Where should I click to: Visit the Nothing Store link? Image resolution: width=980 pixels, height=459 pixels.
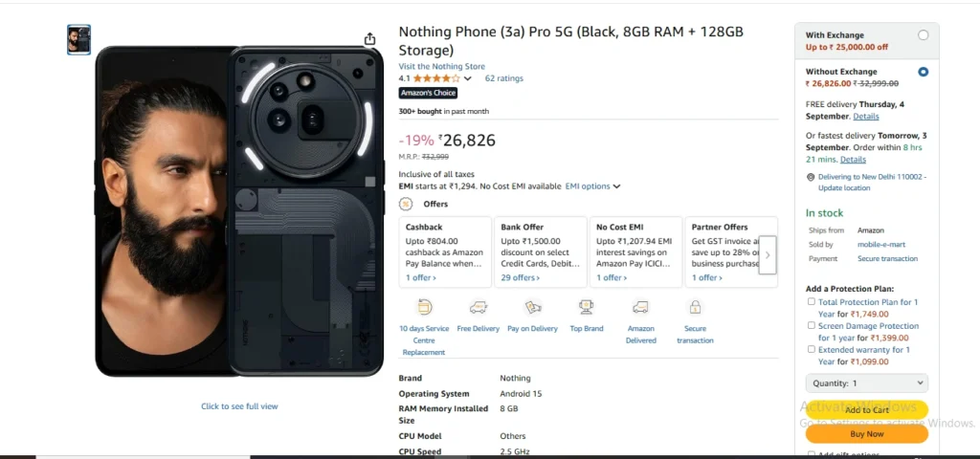tap(440, 66)
